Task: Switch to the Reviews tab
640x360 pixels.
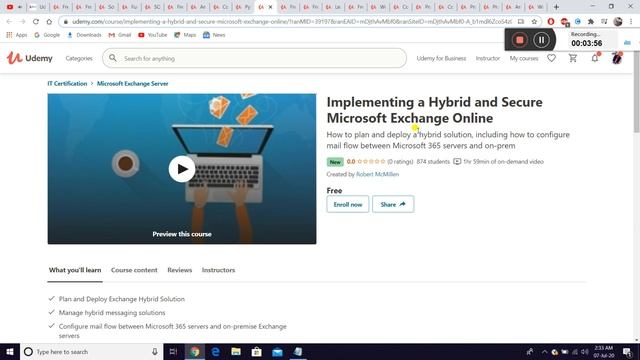Action: [180, 270]
